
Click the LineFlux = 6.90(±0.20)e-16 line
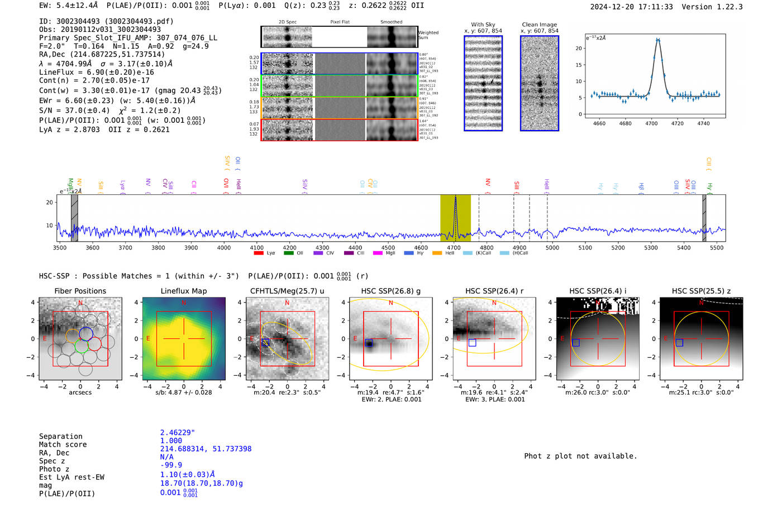(97, 73)
